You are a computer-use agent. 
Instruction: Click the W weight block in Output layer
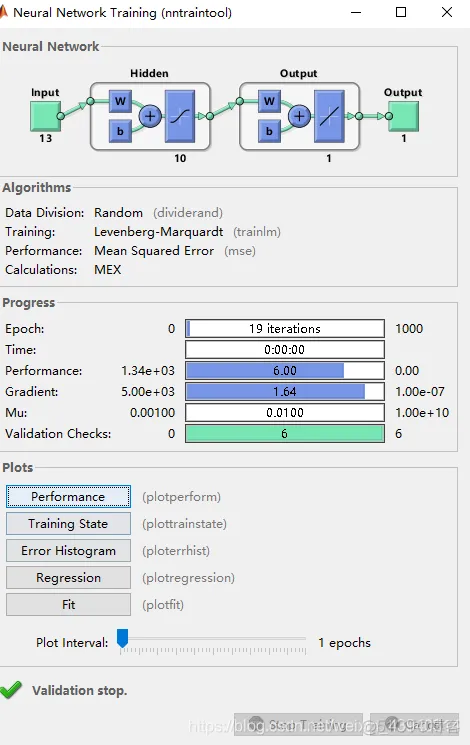[269, 101]
